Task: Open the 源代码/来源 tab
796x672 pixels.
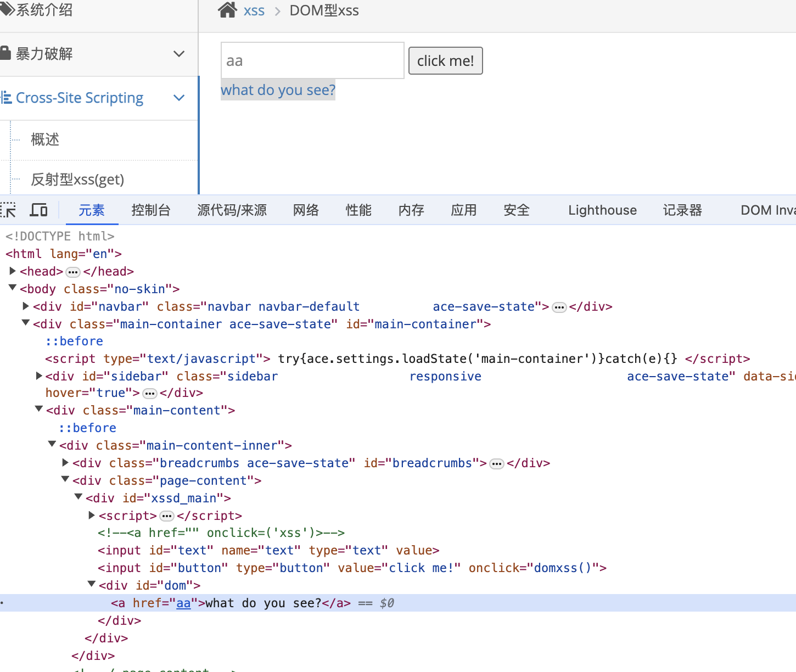Action: [232, 210]
